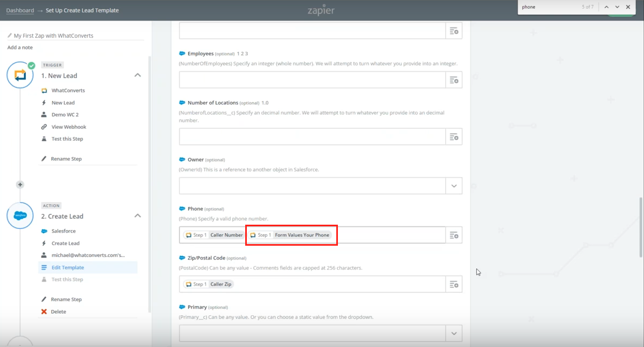The height and width of the screenshot is (347, 644).
Task: Go to previous find result arrow
Action: pyautogui.click(x=606, y=7)
